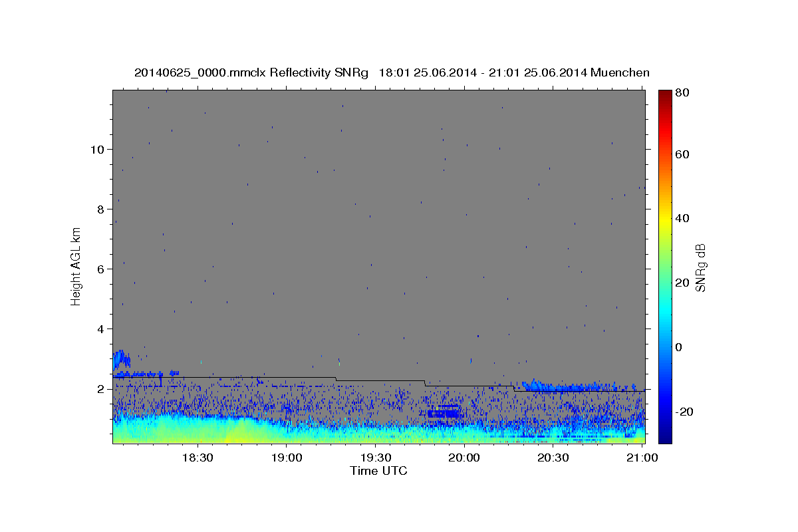Click the 19:00 time tick label
Viewport: 798px width, 532px height.
286,458
